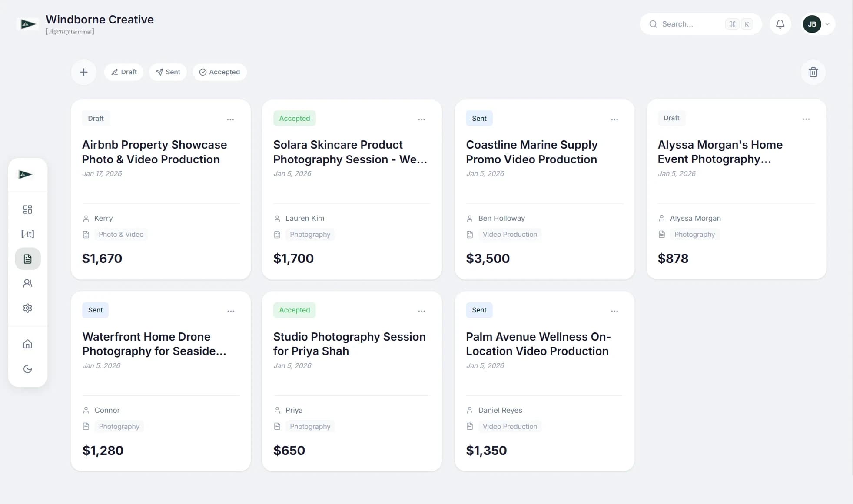
Task: Click the Draft badge on Airbnb card
Action: (96, 119)
